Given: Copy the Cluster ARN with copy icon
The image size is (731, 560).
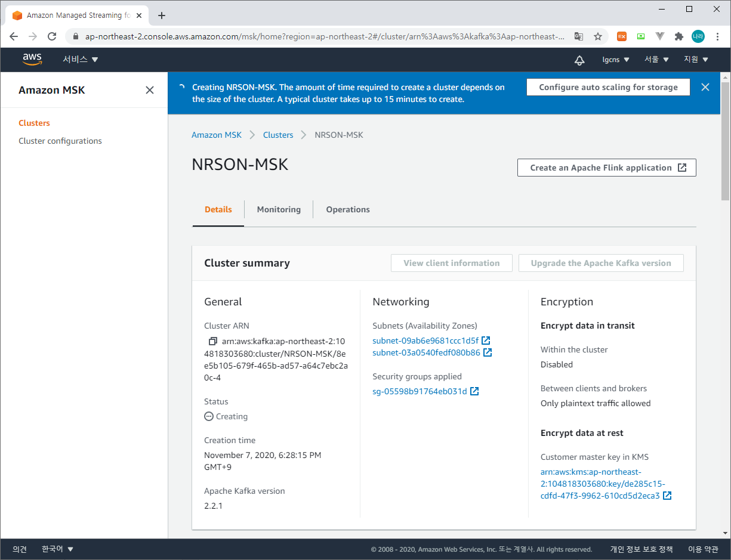Looking at the screenshot, I should point(212,342).
